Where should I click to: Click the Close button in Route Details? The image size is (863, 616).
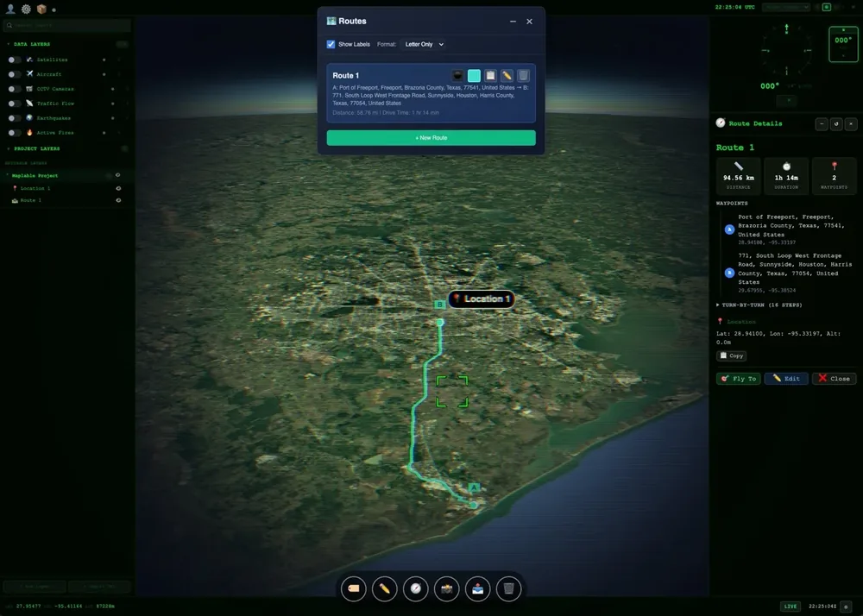834,379
